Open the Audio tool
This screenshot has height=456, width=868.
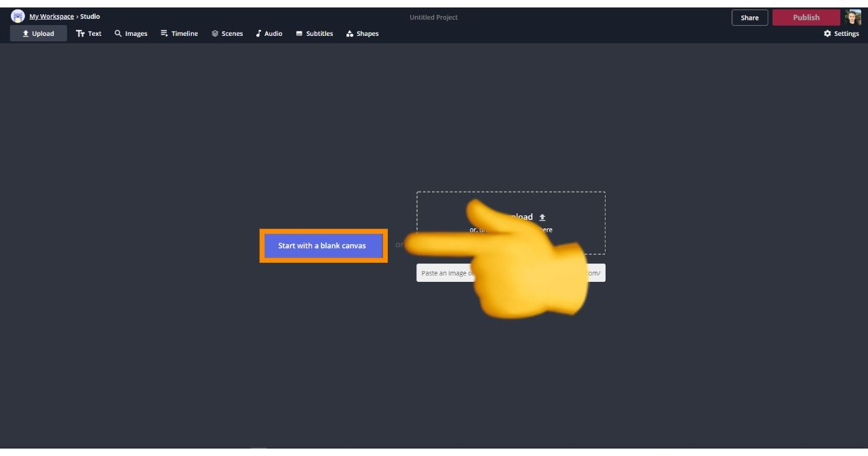(x=269, y=34)
